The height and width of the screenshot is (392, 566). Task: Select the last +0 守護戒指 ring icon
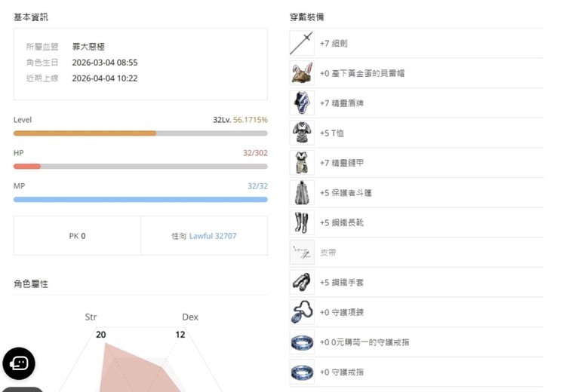pyautogui.click(x=302, y=372)
